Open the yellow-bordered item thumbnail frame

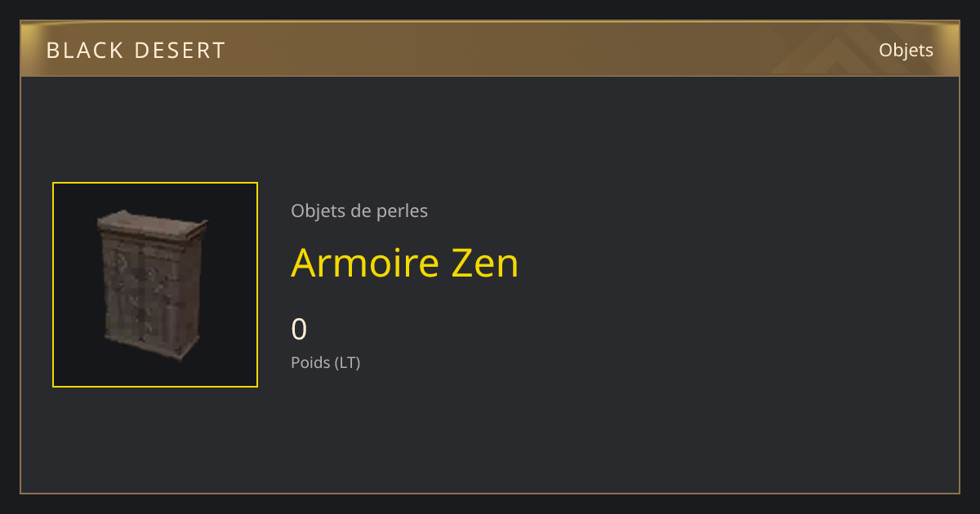coord(155,285)
